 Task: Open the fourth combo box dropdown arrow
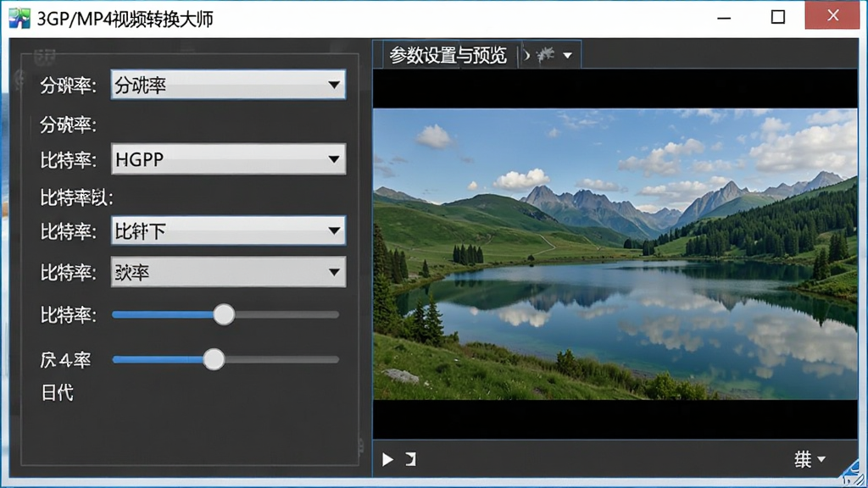click(334, 272)
